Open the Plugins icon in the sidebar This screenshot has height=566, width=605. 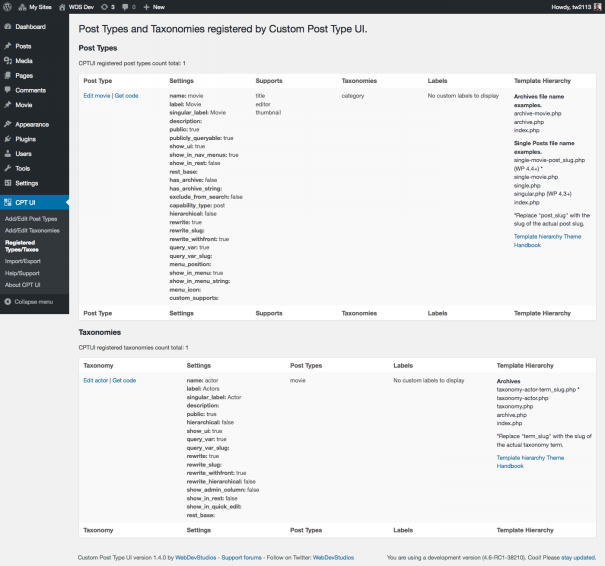tap(8, 139)
